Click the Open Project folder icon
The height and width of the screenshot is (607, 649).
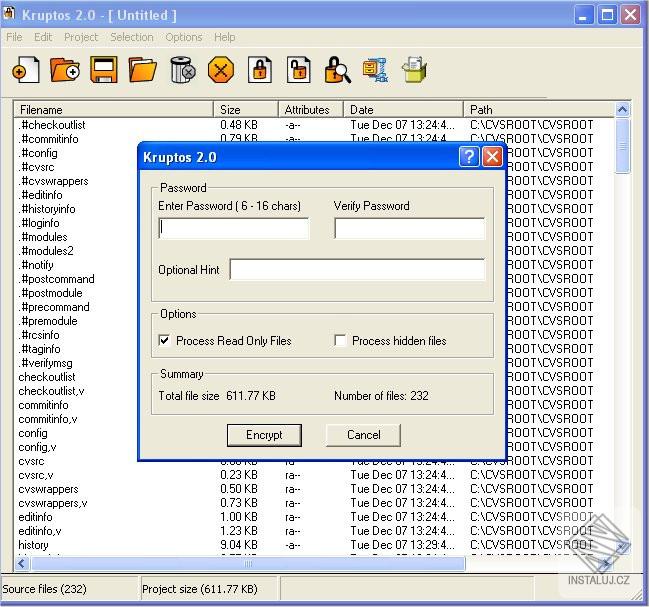[142, 70]
